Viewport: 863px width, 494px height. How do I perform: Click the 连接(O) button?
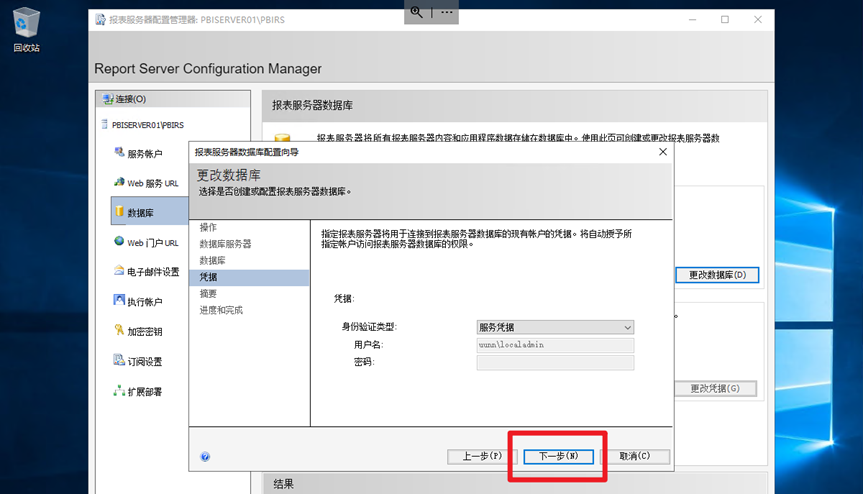tap(123, 99)
